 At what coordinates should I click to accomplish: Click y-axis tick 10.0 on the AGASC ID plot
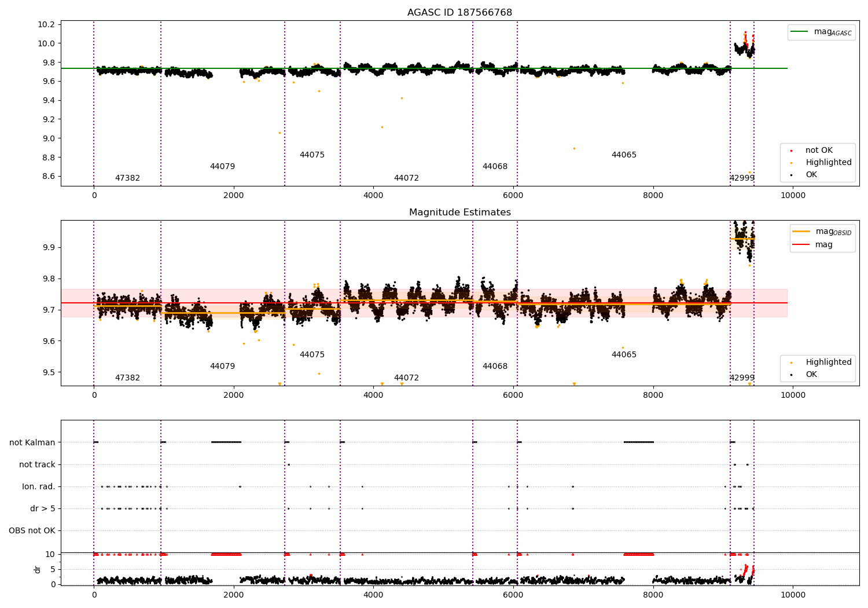(x=46, y=43)
